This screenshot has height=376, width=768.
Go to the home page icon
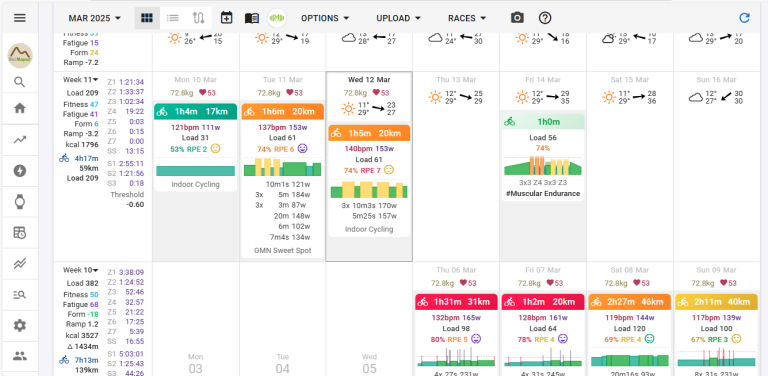pyautogui.click(x=20, y=108)
